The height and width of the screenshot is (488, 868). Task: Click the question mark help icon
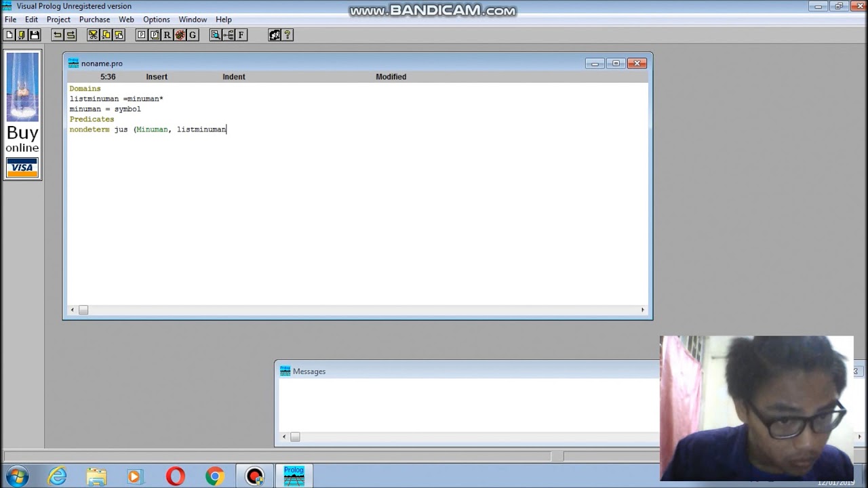click(287, 35)
